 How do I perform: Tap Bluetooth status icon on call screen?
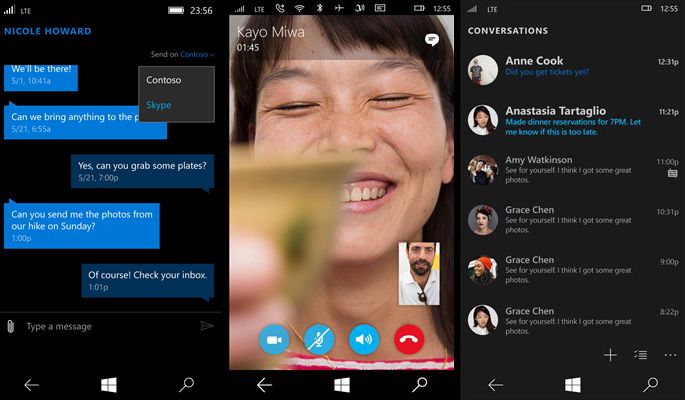[319, 8]
